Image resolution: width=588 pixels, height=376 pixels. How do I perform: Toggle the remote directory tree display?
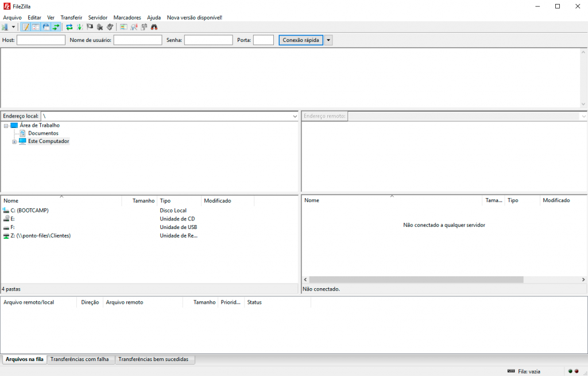coord(46,27)
